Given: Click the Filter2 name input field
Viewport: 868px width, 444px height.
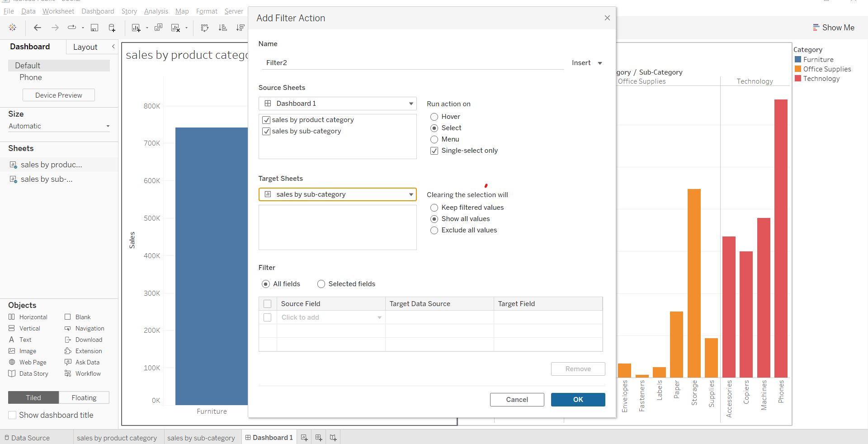Looking at the screenshot, I should (x=412, y=63).
